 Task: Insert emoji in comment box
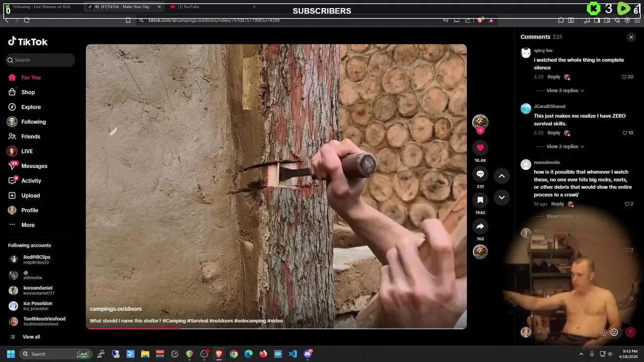pyautogui.click(x=614, y=332)
